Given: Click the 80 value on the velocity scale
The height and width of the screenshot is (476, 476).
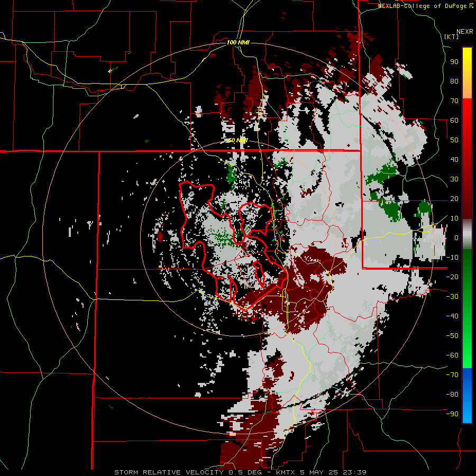Looking at the screenshot, I should coord(454,81).
